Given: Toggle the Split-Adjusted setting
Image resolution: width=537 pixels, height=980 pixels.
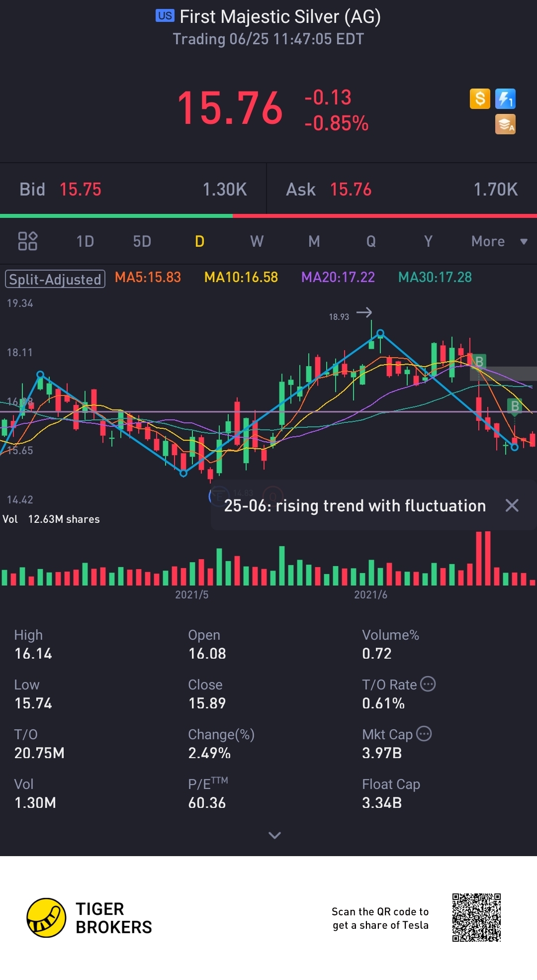Looking at the screenshot, I should 55,279.
